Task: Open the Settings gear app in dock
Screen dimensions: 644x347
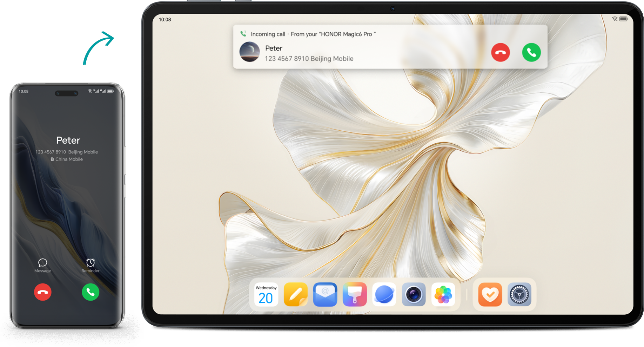Action: pyautogui.click(x=519, y=294)
